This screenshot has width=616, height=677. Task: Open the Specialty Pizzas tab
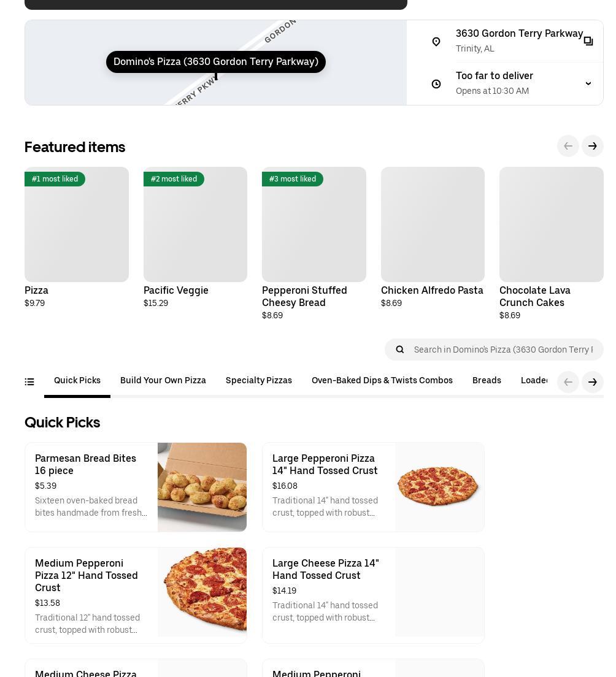pos(259,381)
